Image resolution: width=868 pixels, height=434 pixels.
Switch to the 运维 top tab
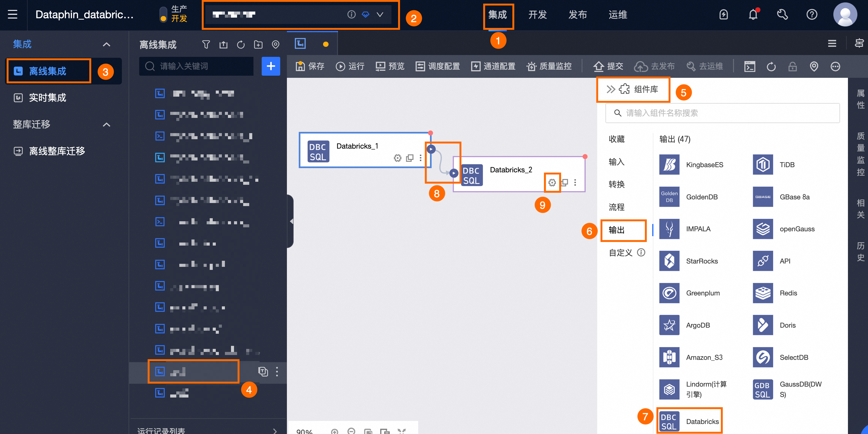coord(618,15)
